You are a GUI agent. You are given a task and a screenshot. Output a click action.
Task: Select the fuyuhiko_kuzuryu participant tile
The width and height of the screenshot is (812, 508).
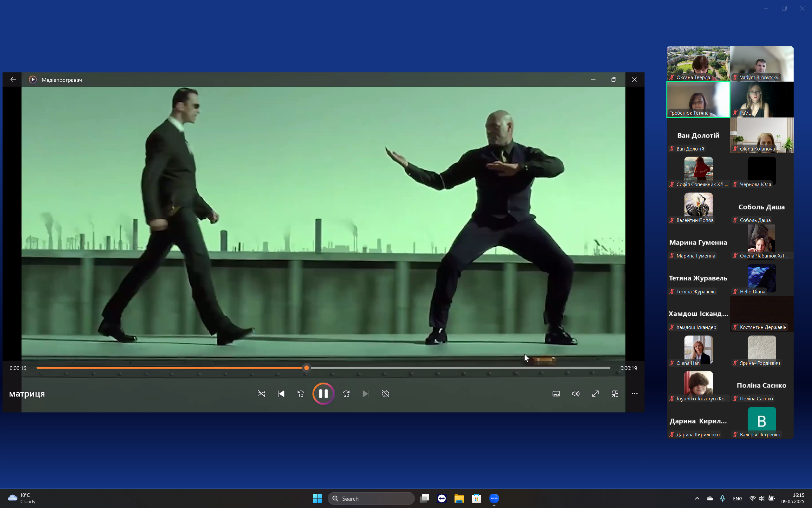click(698, 385)
